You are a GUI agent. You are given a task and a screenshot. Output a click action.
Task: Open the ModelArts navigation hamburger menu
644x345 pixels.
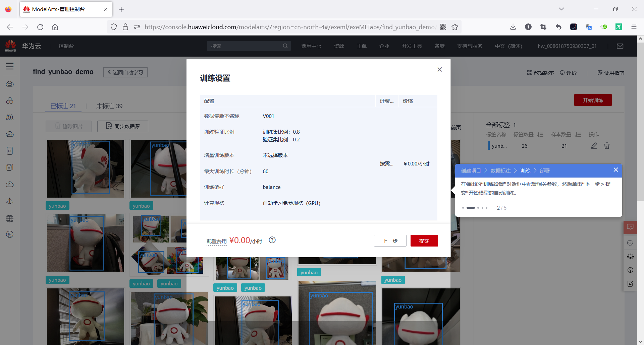(10, 66)
